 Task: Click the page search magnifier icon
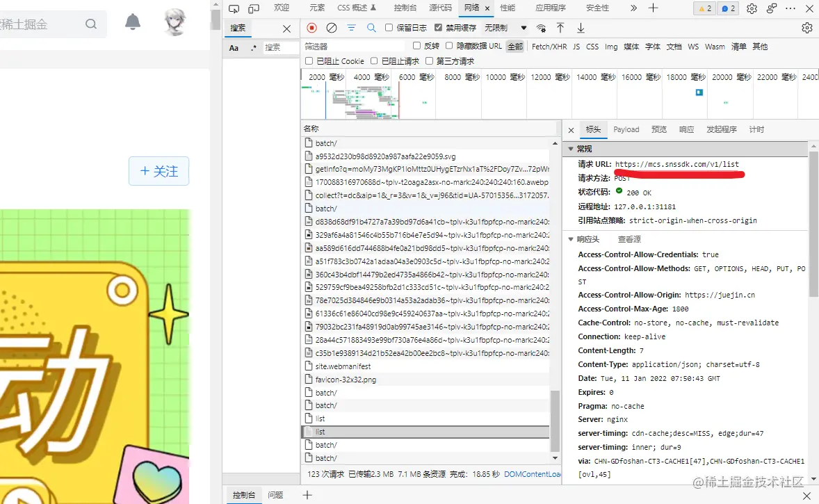(x=91, y=24)
